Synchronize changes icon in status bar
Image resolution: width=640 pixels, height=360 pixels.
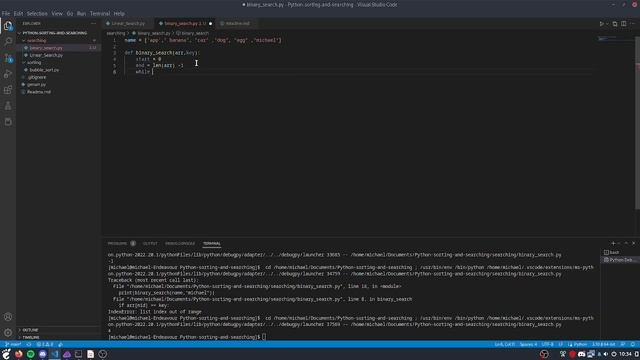pyautogui.click(x=29, y=344)
